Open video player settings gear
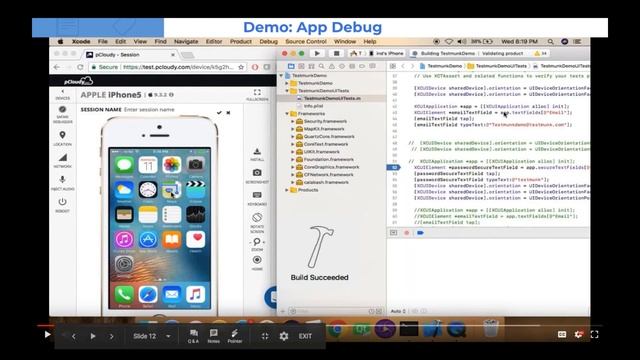640x360 pixels. pos(578,334)
